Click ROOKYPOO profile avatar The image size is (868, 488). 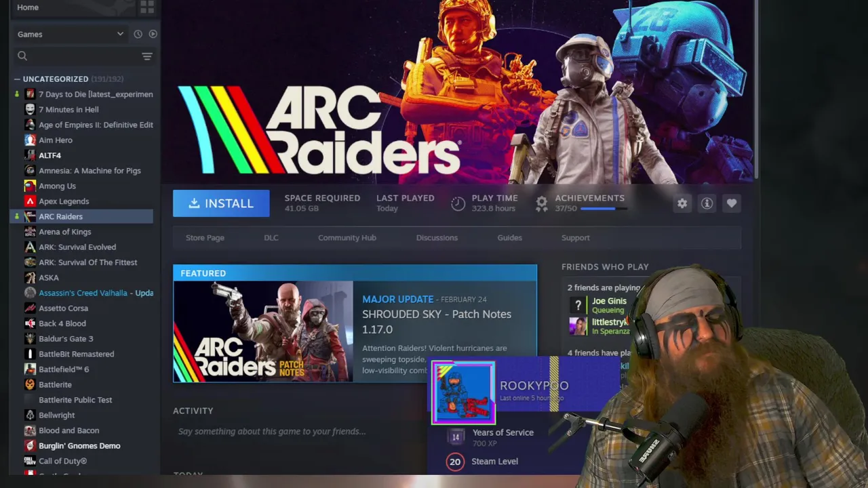[x=463, y=393]
